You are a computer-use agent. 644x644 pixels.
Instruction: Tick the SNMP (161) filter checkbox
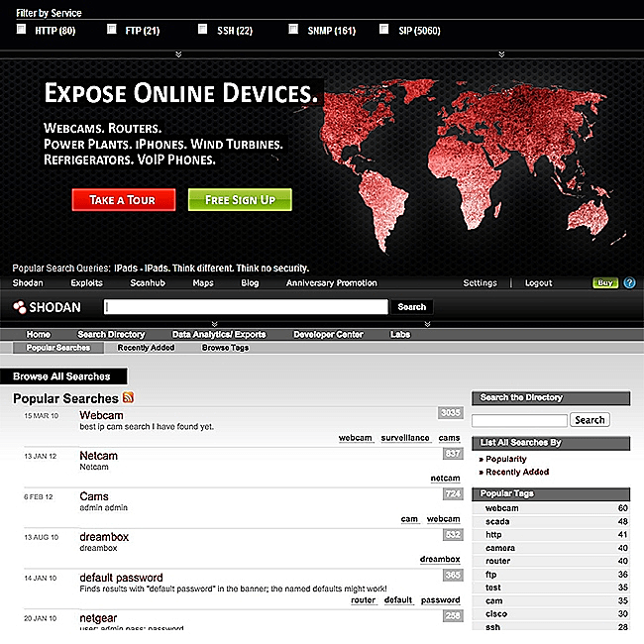click(x=293, y=29)
